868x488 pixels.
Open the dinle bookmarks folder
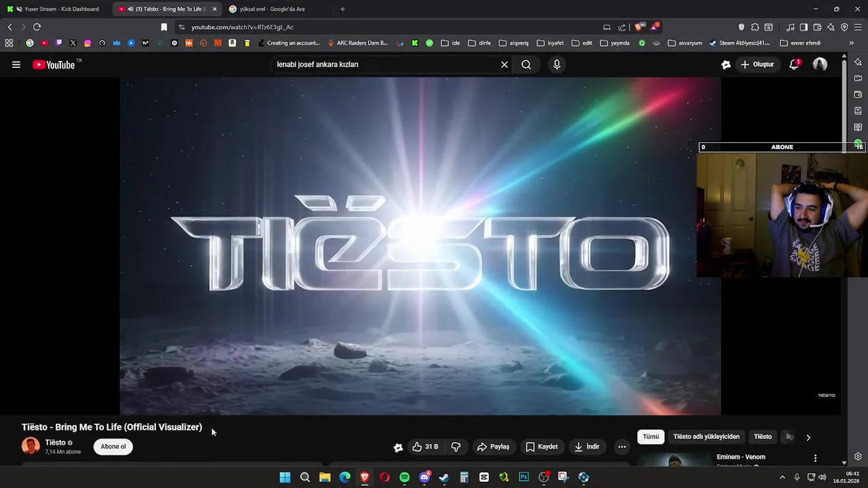click(479, 43)
